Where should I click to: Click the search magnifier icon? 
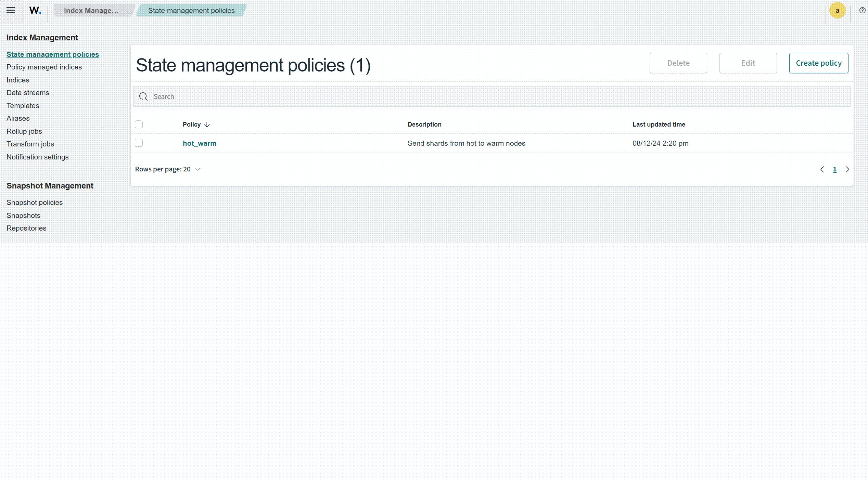(143, 97)
